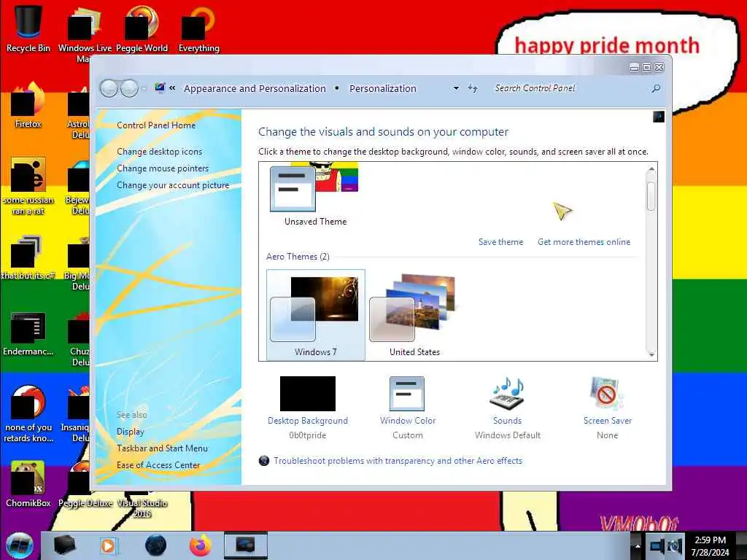
Task: Open Change mouse pointers link
Action: coord(163,168)
